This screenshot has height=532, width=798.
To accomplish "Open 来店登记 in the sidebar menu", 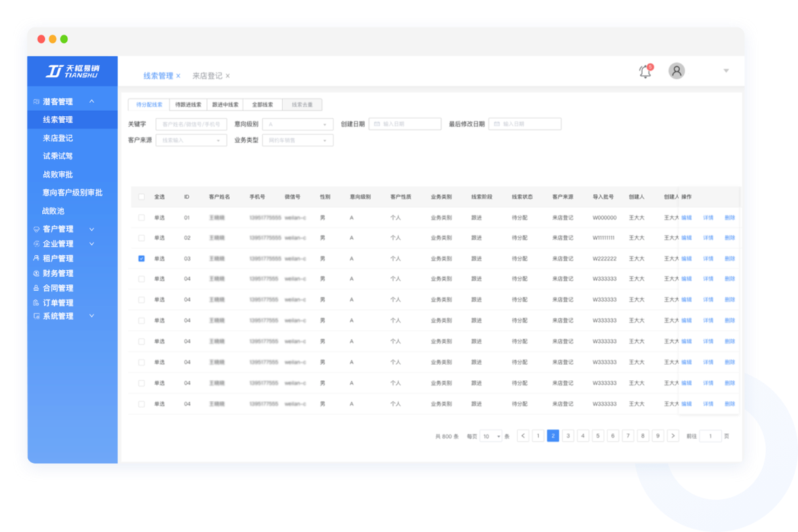I will pos(58,138).
